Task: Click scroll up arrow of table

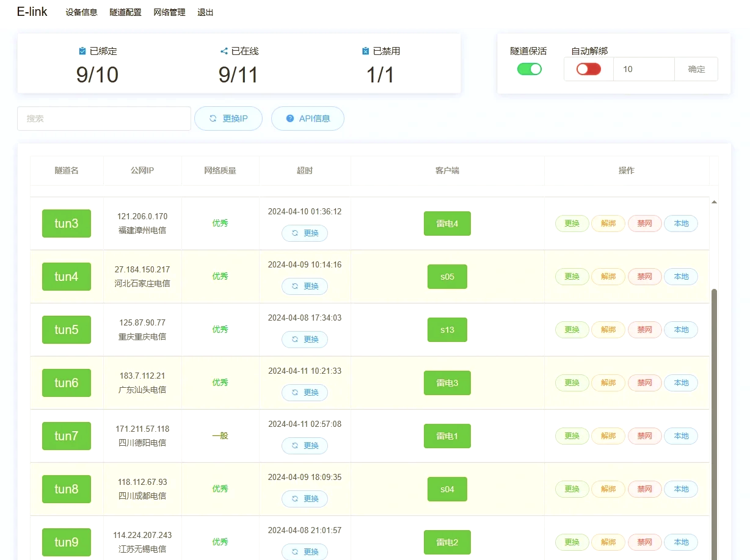Action: coord(714,202)
